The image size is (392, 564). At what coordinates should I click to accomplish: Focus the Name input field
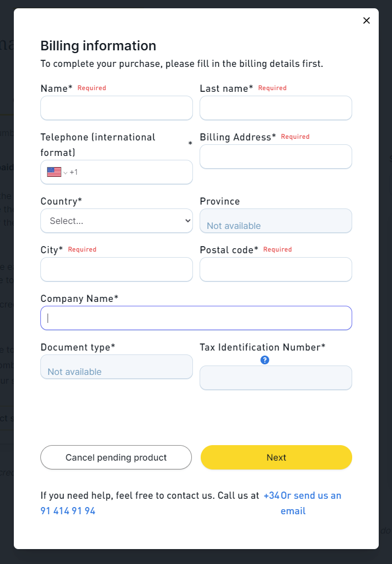pyautogui.click(x=117, y=108)
